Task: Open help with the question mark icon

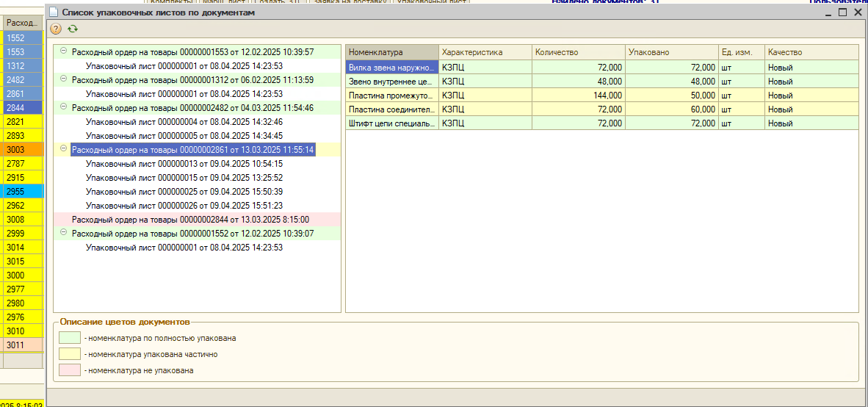Action: point(56,29)
